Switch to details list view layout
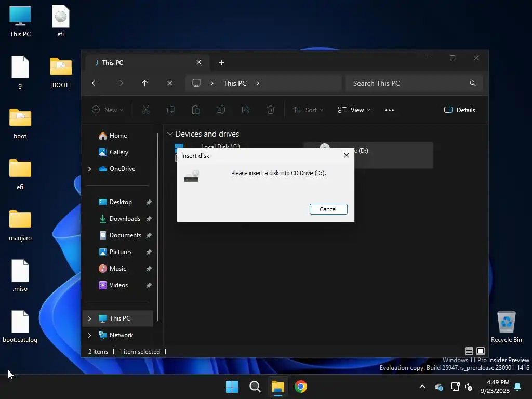The height and width of the screenshot is (399, 532). [x=469, y=351]
